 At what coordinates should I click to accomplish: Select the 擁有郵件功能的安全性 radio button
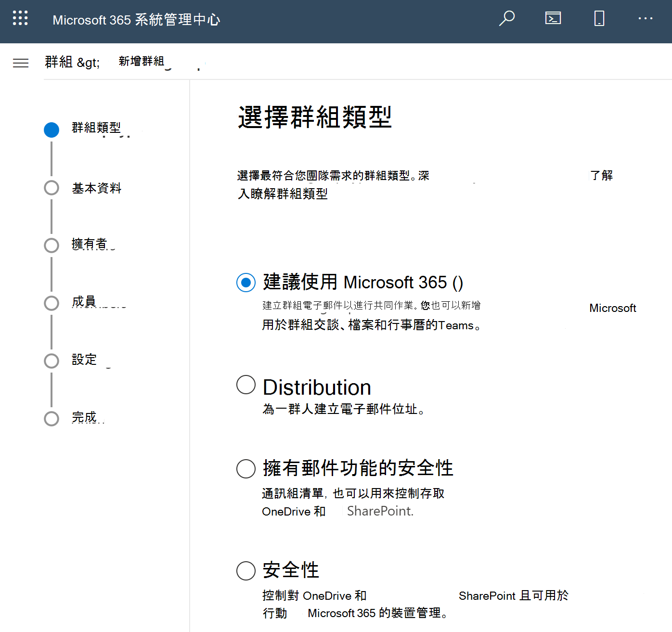[246, 468]
